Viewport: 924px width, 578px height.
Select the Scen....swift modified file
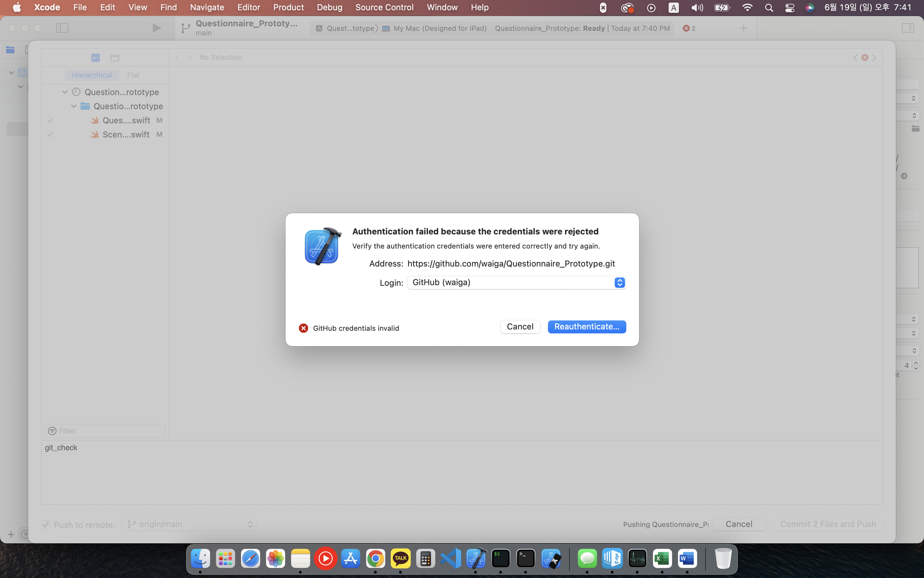click(126, 135)
